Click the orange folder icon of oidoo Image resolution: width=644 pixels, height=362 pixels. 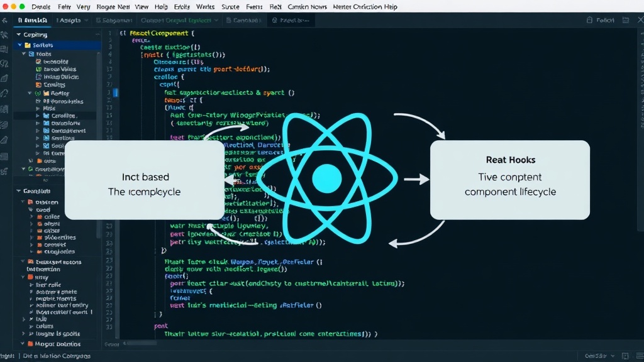coord(40,161)
